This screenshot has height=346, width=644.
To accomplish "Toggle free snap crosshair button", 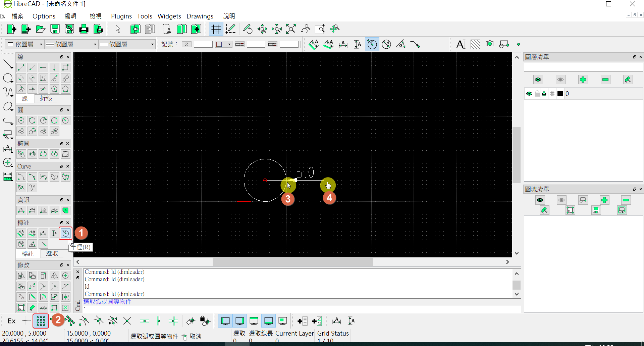I will pyautogui.click(x=26, y=321).
